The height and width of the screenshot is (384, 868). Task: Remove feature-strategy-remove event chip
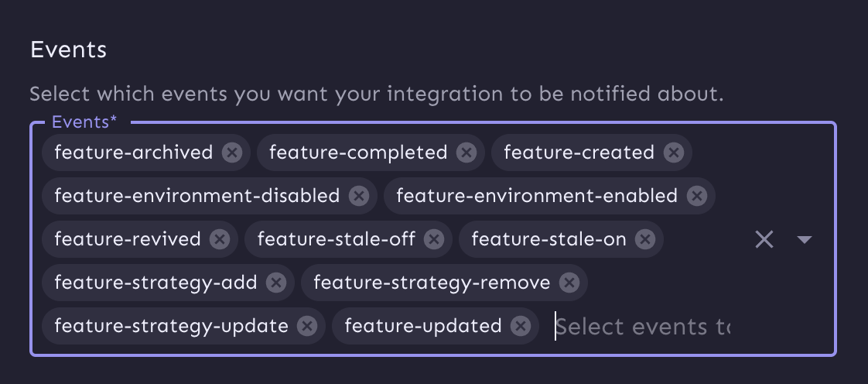[569, 283]
